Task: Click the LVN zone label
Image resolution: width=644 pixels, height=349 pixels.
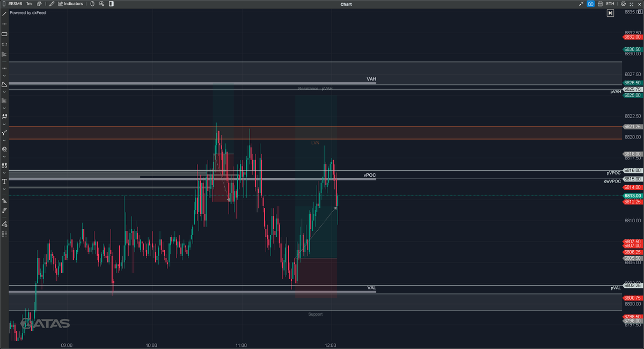Action: coord(316,143)
